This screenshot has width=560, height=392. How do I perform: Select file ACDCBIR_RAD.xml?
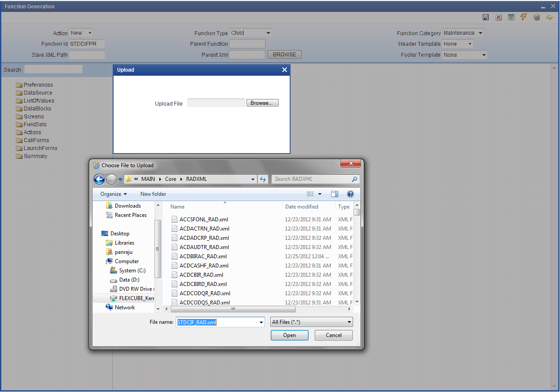pos(201,275)
